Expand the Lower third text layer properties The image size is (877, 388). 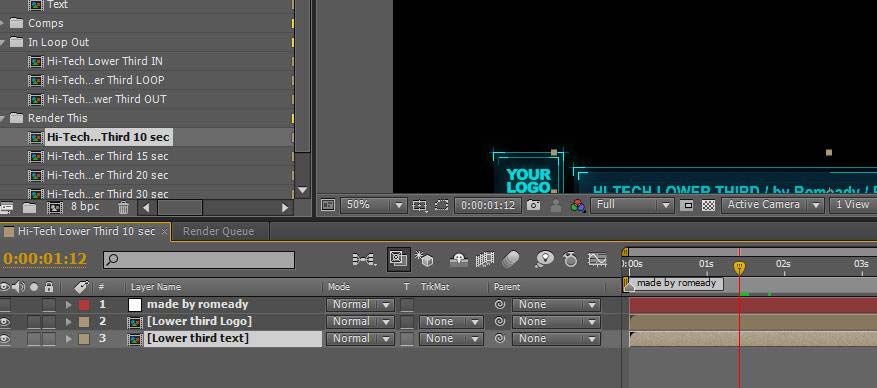click(69, 338)
